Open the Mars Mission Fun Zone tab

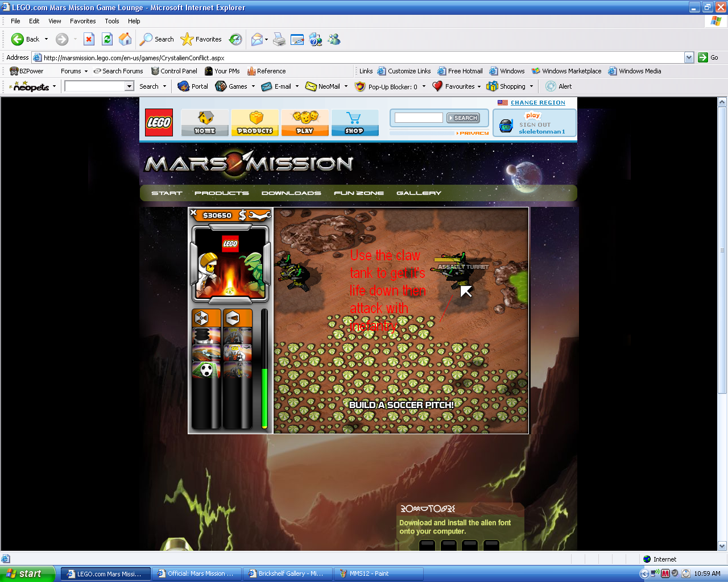359,193
